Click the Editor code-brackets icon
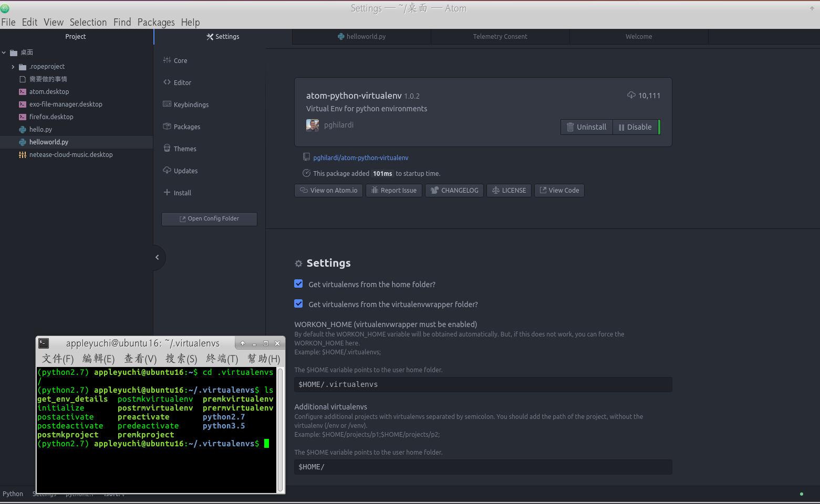 (167, 82)
